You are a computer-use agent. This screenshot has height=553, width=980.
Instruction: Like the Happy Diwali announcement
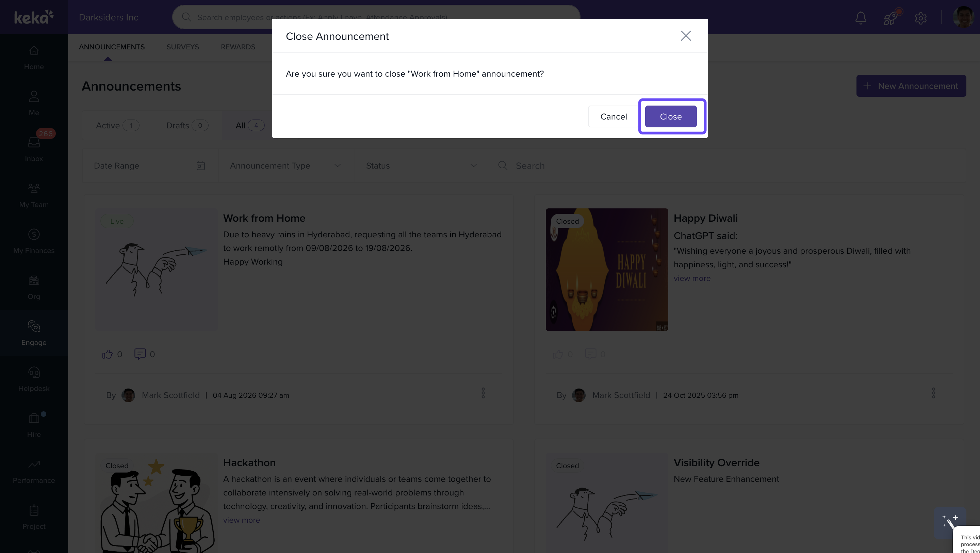(558, 354)
